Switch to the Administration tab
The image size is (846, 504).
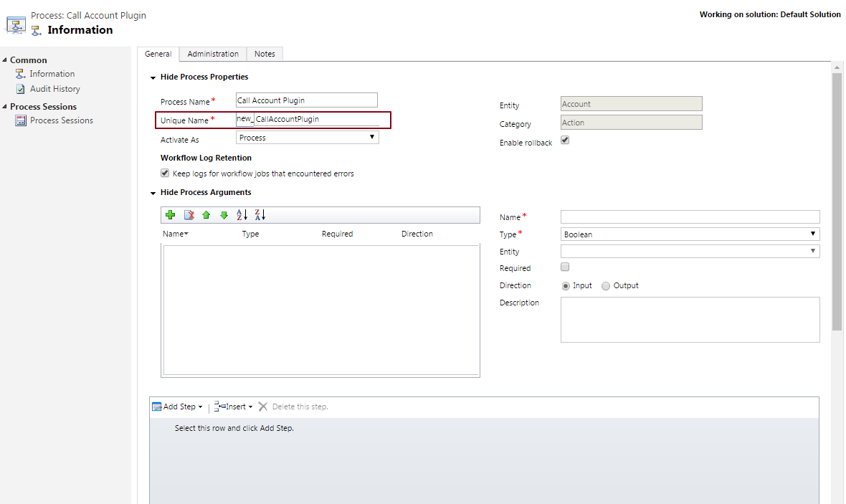(212, 53)
